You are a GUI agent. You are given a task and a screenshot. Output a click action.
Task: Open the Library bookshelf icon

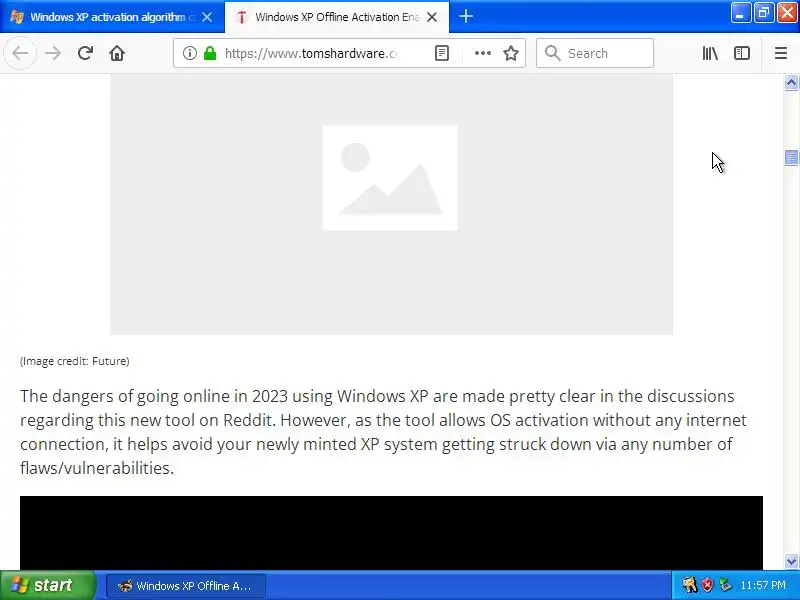tap(710, 53)
